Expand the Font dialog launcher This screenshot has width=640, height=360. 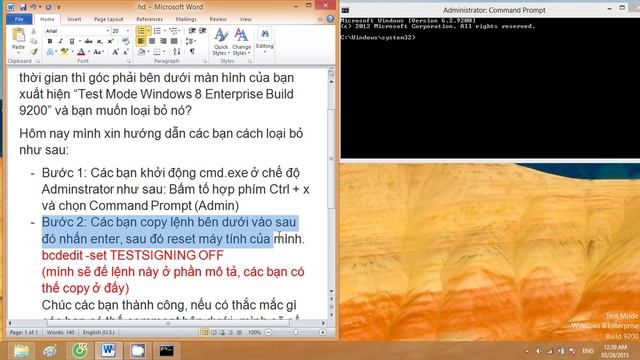click(x=129, y=61)
